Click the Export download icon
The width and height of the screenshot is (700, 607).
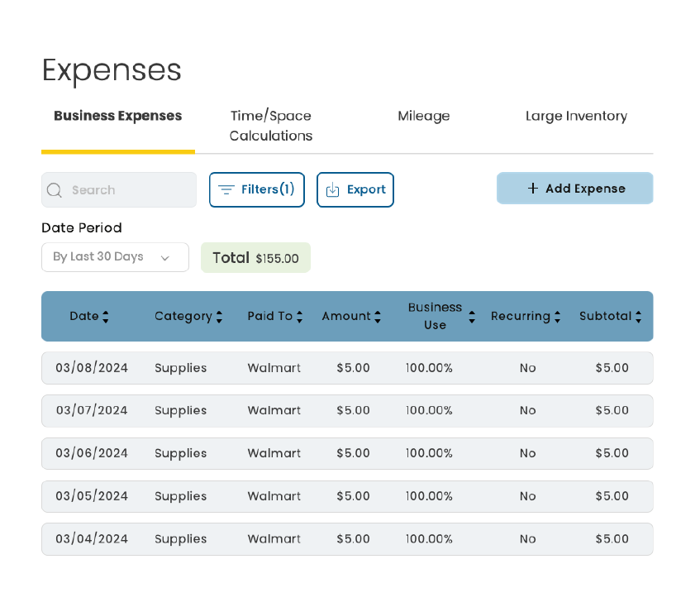(332, 189)
